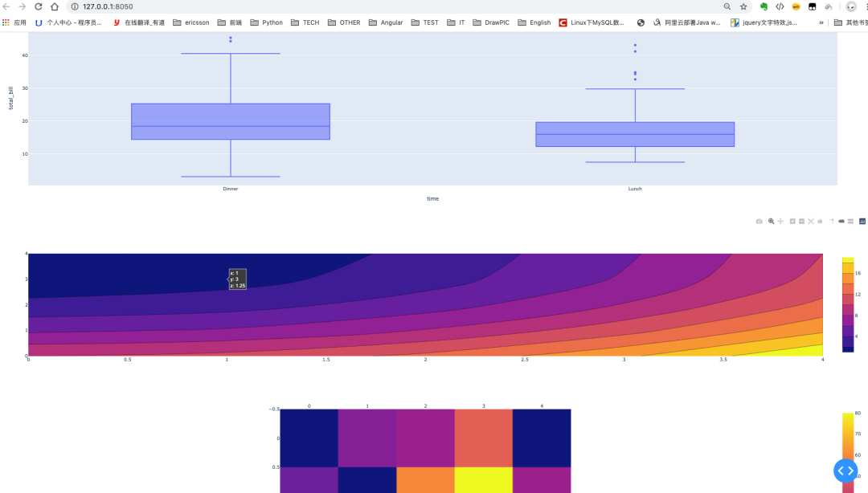868x493 pixels.
Task: Open the globe icon bookmark
Action: click(641, 22)
